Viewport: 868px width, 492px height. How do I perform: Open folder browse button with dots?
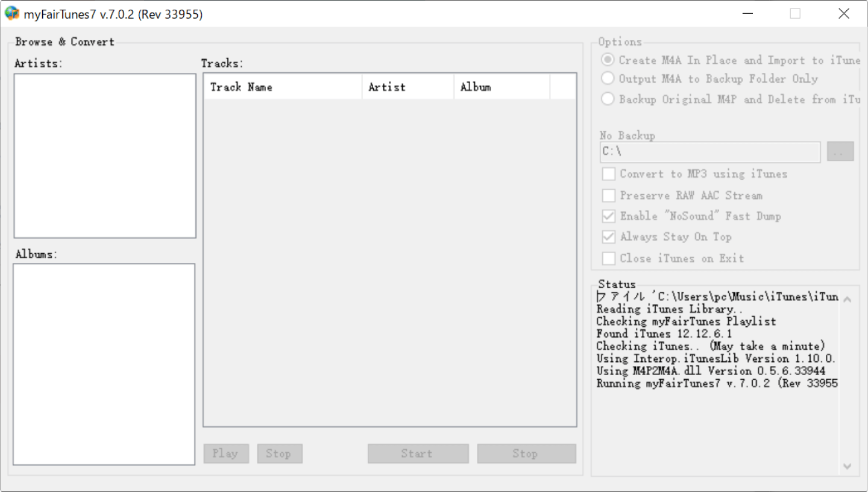[x=840, y=152]
